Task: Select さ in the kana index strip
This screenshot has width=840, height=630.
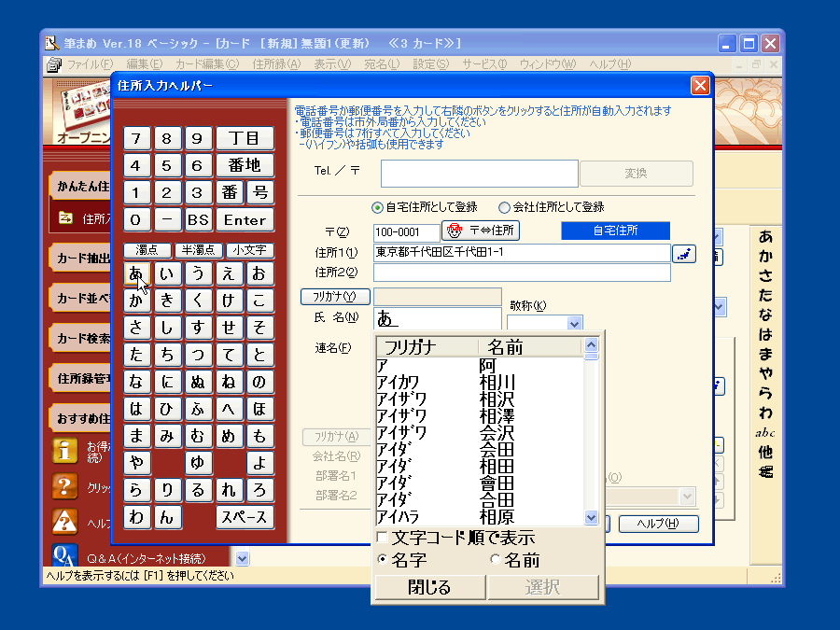Action: pos(765,276)
